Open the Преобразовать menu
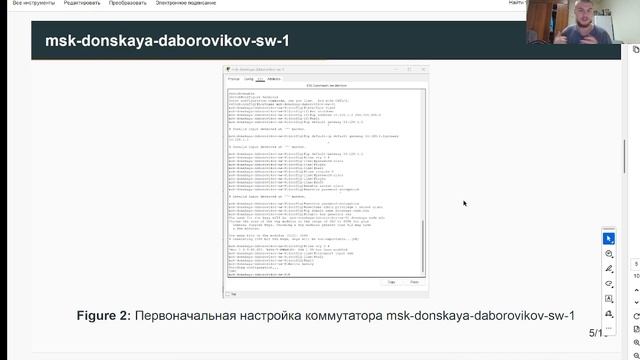Viewport: 640px width, 360px height. click(127, 3)
